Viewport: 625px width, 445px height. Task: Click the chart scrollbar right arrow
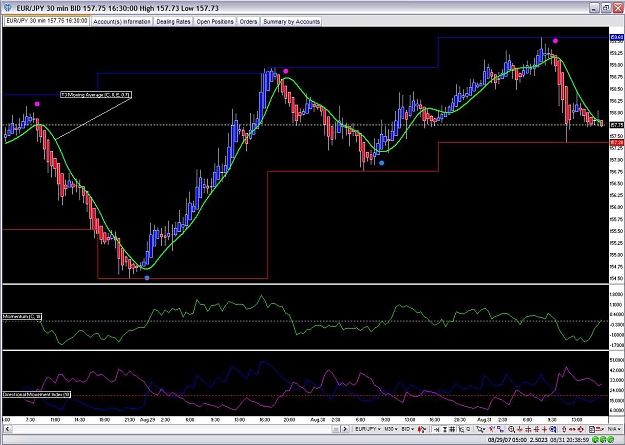point(345,429)
